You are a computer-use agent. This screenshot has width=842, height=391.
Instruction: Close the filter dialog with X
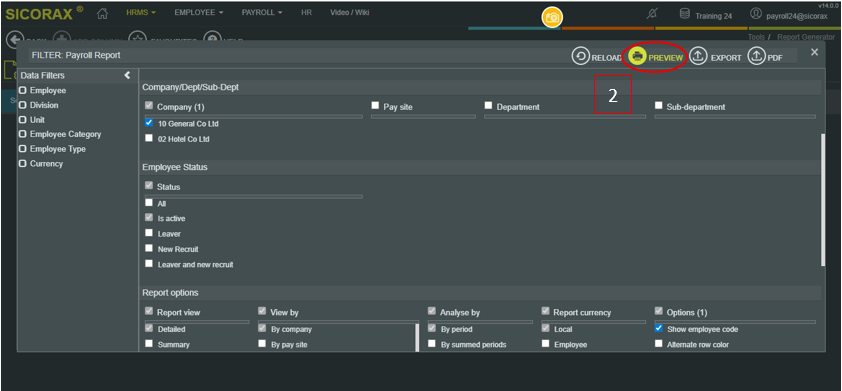click(x=814, y=52)
